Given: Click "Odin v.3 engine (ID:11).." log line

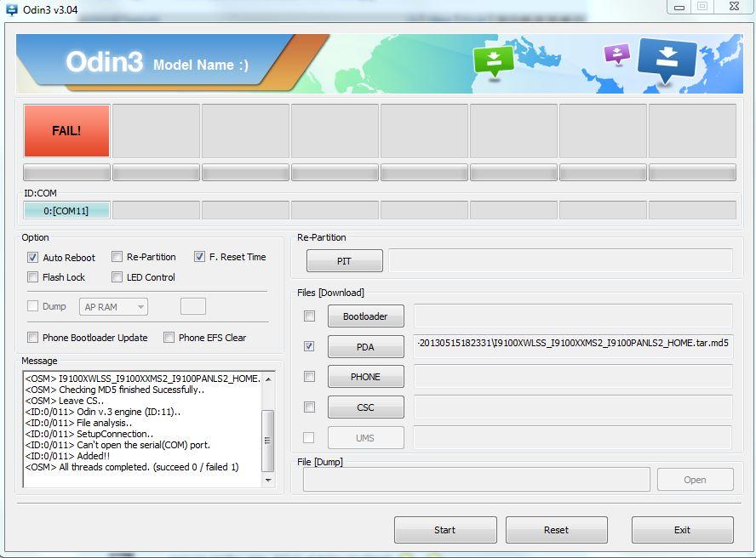Looking at the screenshot, I should pos(103,412).
